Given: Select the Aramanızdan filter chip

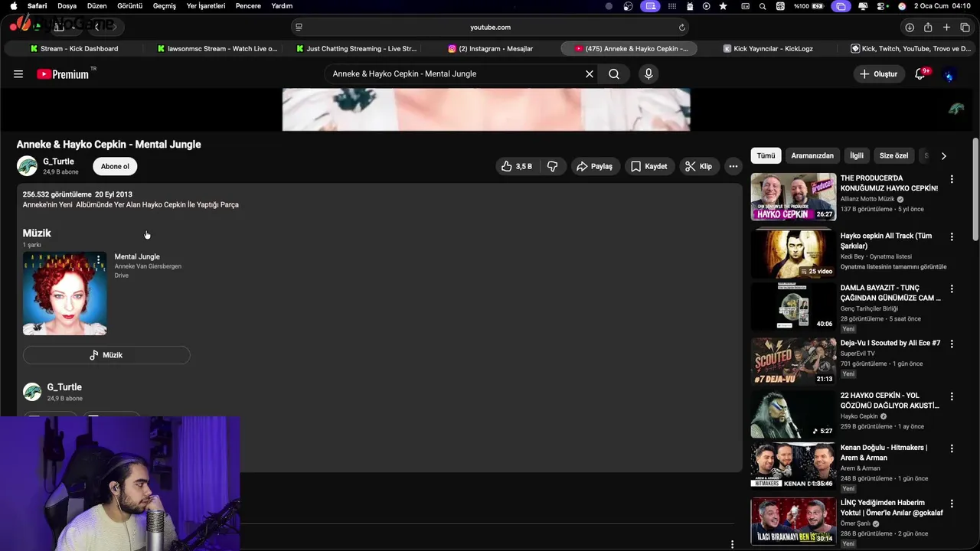Looking at the screenshot, I should (x=812, y=155).
